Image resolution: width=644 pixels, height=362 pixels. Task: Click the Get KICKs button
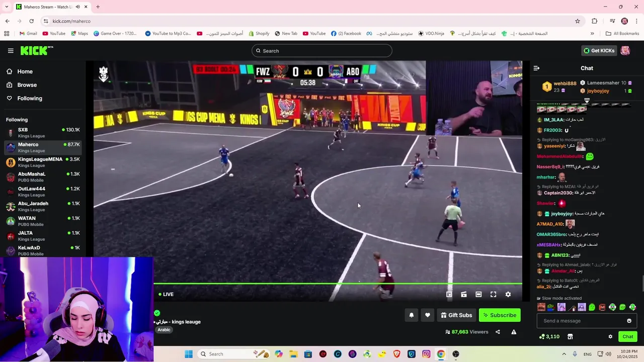(x=599, y=50)
